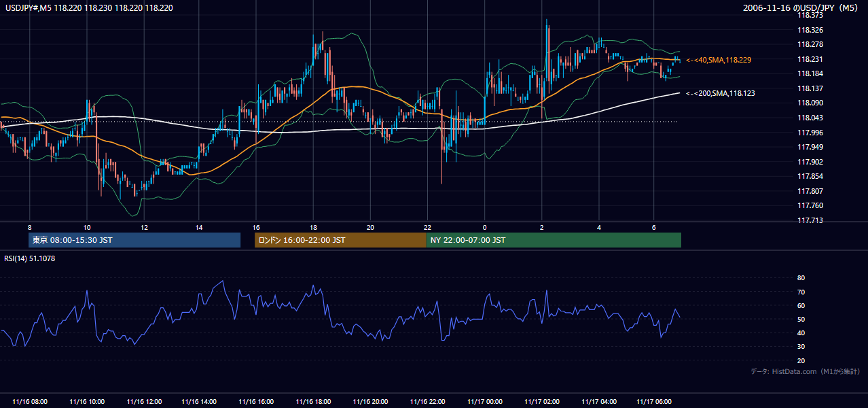Click the 11/17 02:00 time axis label
This screenshot has width=868, height=408.
(x=541, y=403)
